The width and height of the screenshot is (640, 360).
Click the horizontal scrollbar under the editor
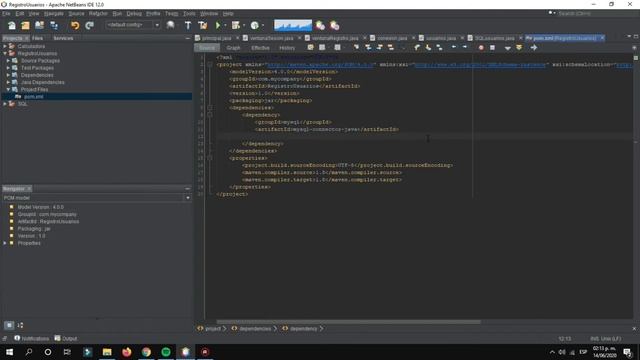point(348,322)
